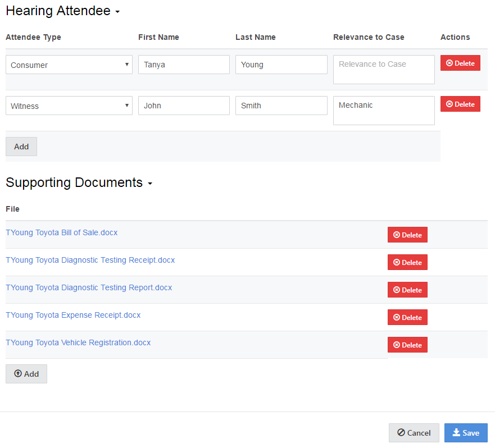Open the Toyota Vehicle Registration.docx link
The height and width of the screenshot is (448, 495).
[78, 342]
